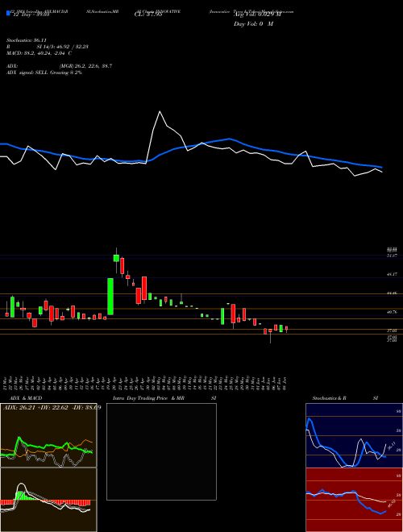Screen dimensions: 403x532
Task: Click the "Stochastics: 86.11" reading
Action: coord(26,40)
